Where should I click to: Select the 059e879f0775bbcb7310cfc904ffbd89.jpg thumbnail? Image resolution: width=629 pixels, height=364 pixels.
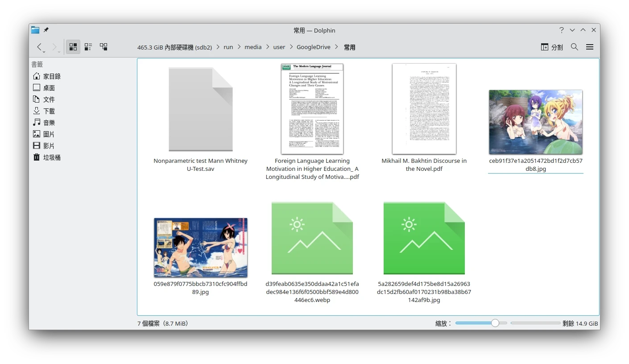tap(201, 248)
